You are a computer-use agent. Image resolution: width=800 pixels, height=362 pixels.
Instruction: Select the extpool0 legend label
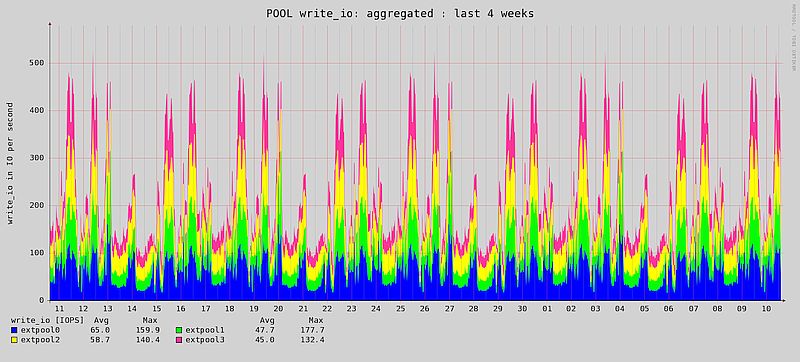click(x=40, y=330)
